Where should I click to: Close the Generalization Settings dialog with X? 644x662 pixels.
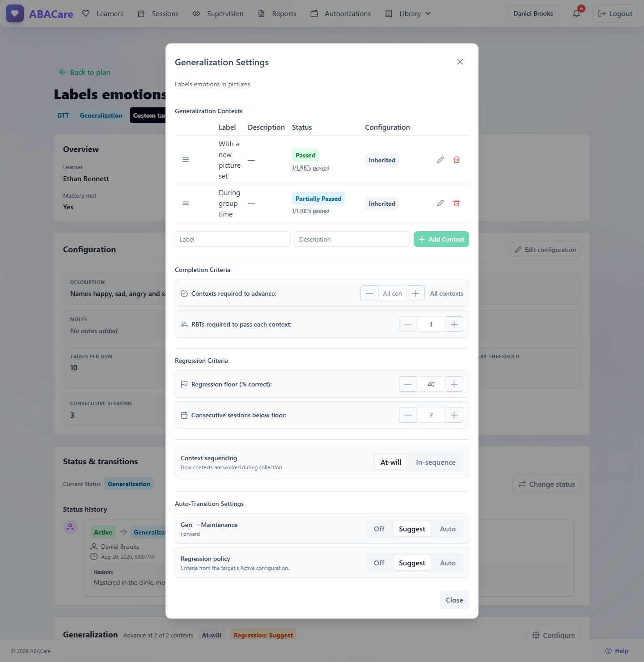click(x=460, y=62)
